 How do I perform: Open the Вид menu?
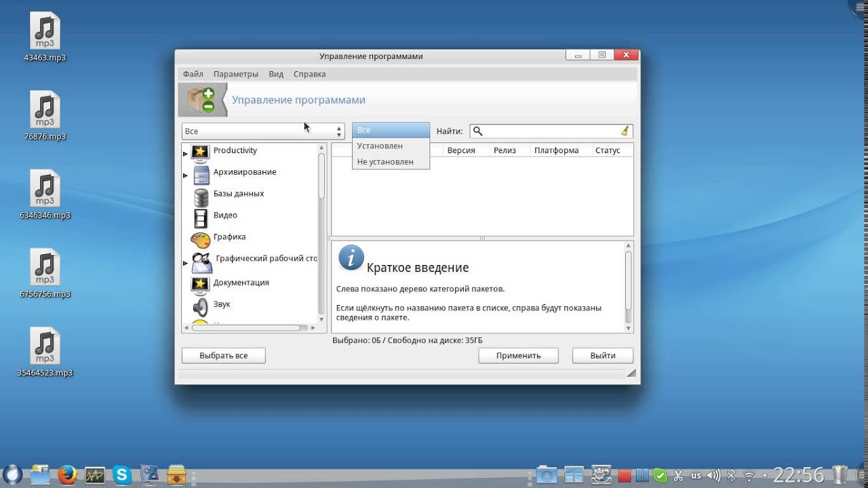click(x=276, y=74)
